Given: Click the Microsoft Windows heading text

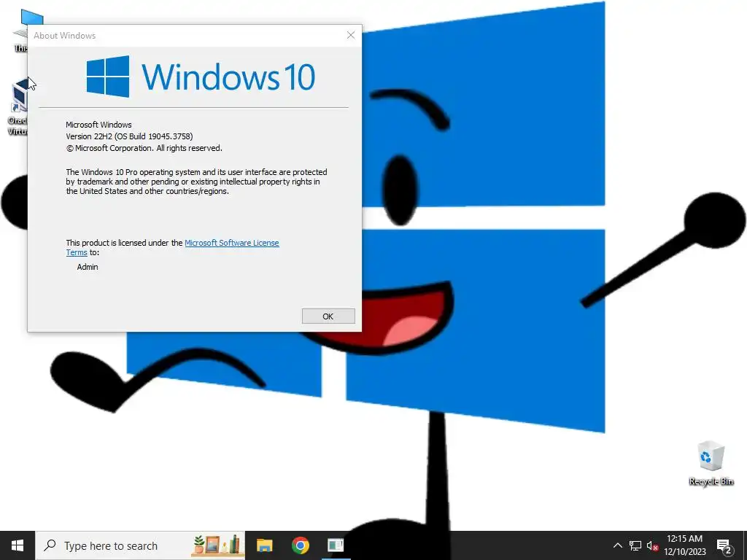Looking at the screenshot, I should pyautogui.click(x=98, y=125).
